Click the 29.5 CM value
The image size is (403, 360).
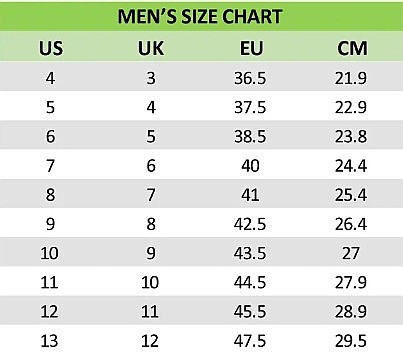351,341
